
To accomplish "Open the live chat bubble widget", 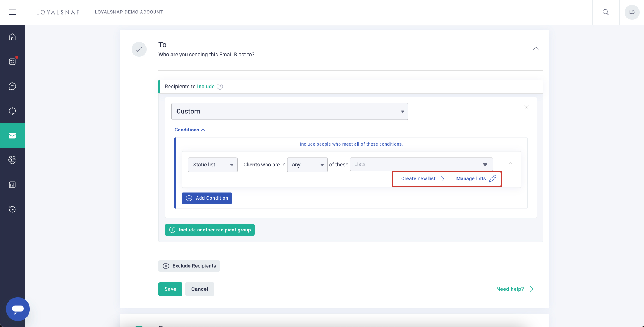I will [x=18, y=309].
